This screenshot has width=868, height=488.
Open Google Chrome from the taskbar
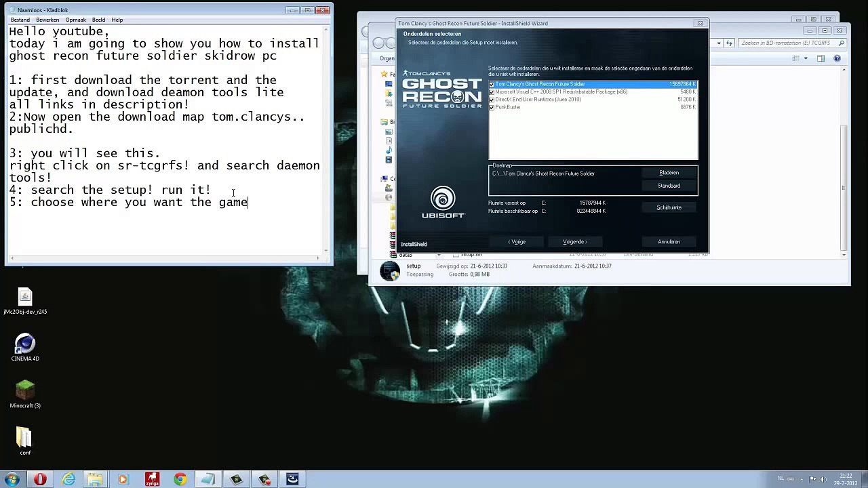point(180,479)
